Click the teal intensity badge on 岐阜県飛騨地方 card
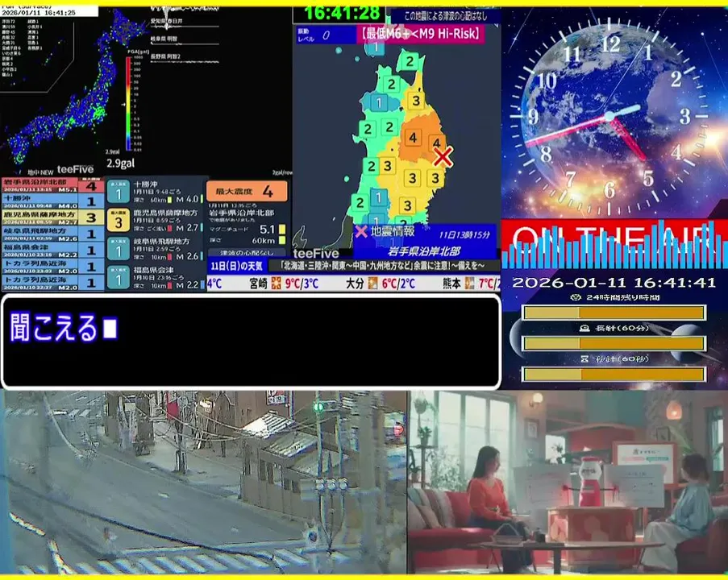Viewport: 728px width, 580px height. click(118, 249)
